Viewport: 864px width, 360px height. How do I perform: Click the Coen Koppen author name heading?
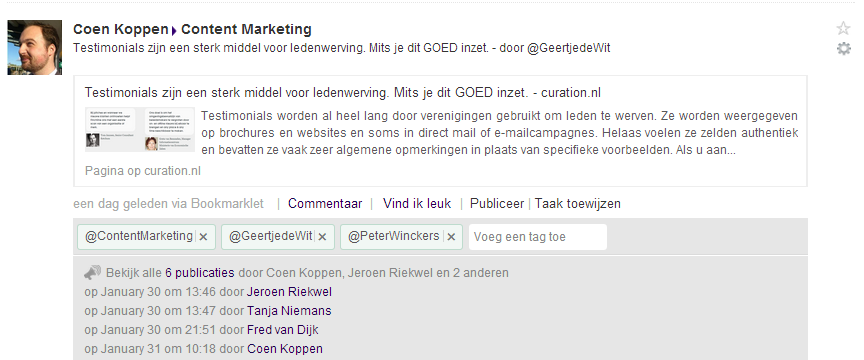point(121,29)
